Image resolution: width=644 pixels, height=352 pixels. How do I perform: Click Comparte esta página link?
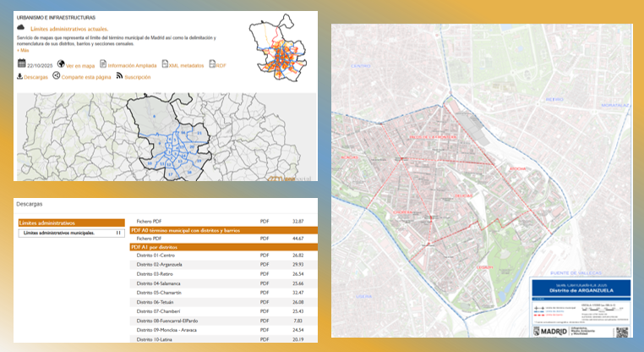pyautogui.click(x=86, y=77)
